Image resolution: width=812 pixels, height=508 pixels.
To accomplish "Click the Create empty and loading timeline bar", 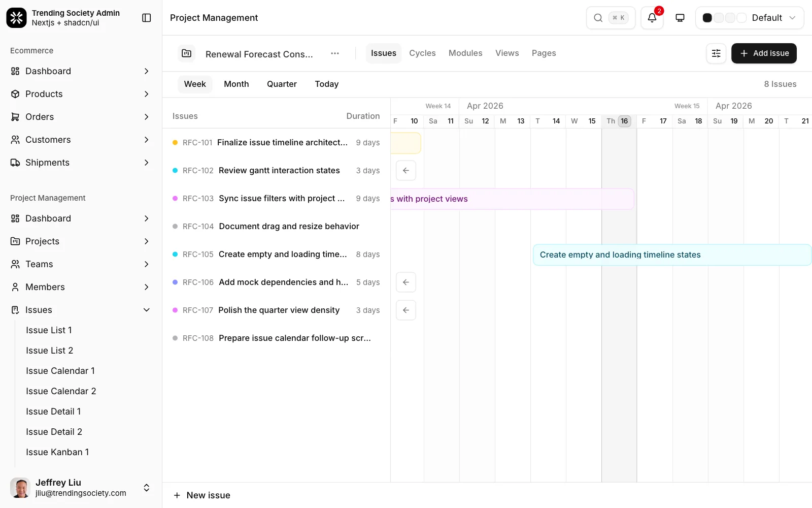I will [x=672, y=255].
